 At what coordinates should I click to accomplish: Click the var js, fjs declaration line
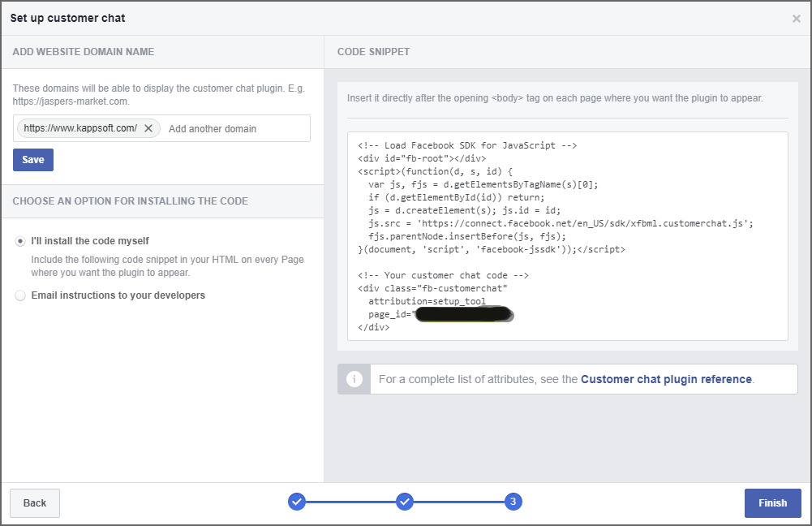[483, 184]
